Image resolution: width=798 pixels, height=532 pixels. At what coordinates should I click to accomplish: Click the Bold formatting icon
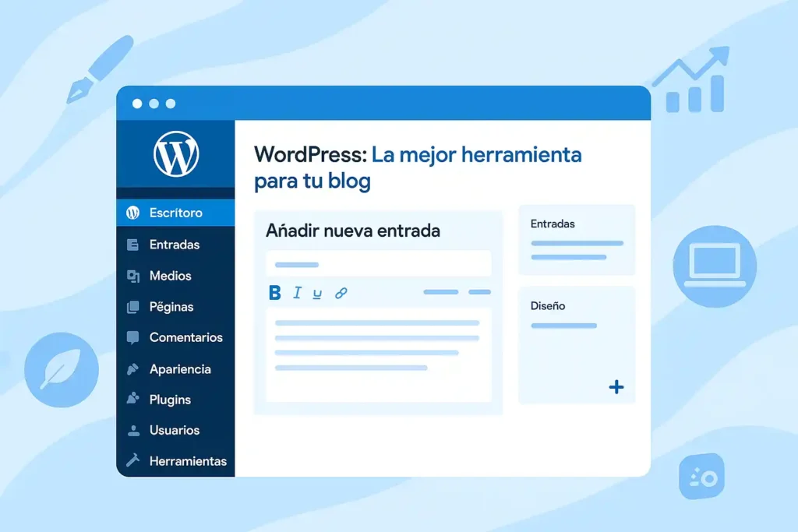274,293
